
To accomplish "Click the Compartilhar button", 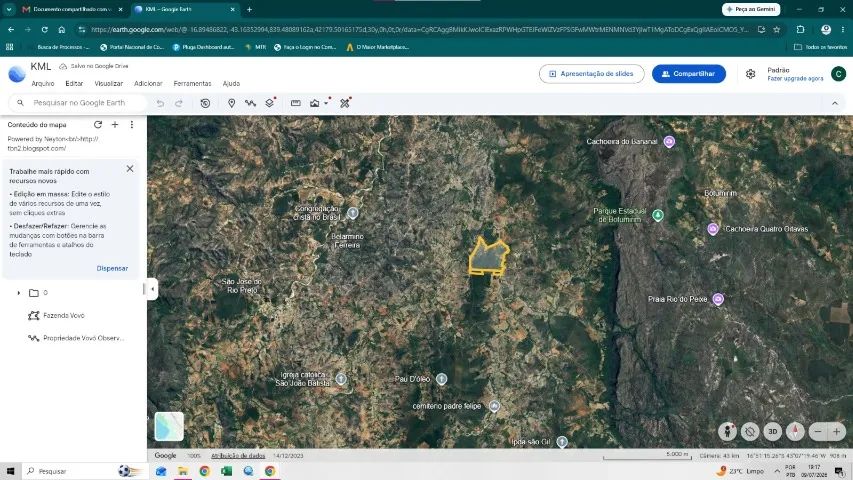I will click(689, 73).
